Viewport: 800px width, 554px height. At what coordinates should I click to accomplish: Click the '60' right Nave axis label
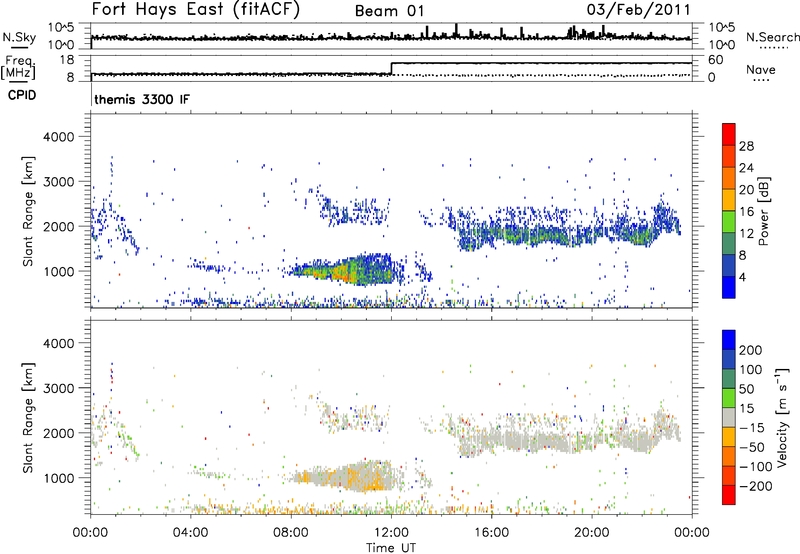[x=716, y=60]
